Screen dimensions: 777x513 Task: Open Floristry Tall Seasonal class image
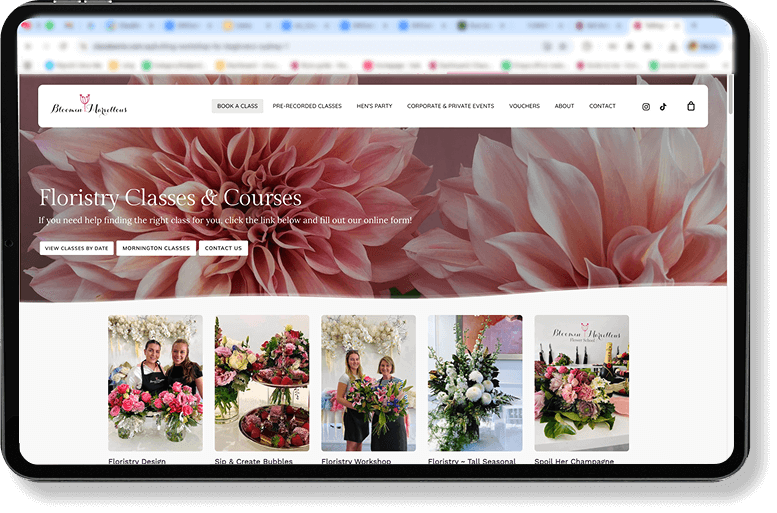[x=475, y=383]
